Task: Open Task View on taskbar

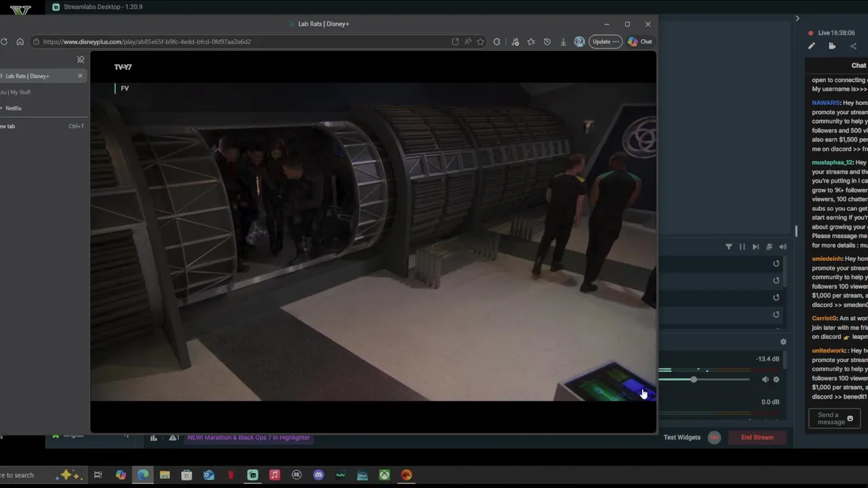Action: click(x=98, y=475)
